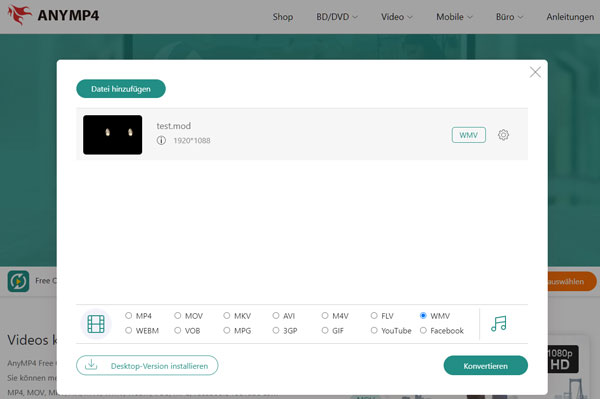Select the MP4 format radio button
The width and height of the screenshot is (600, 399).
pos(129,316)
